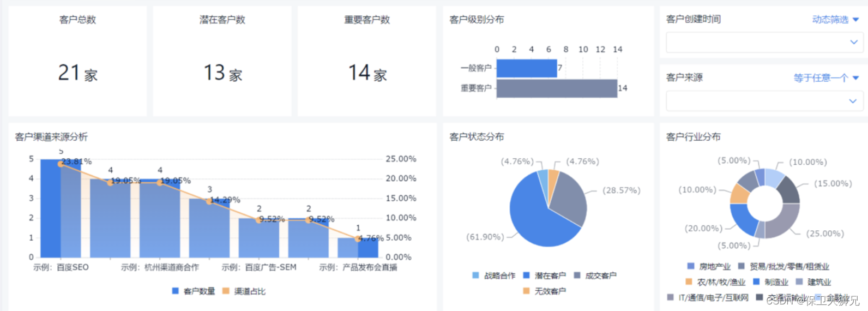Click the 客户状态分布 chart title
This screenshot has width=868, height=311.
click(477, 137)
